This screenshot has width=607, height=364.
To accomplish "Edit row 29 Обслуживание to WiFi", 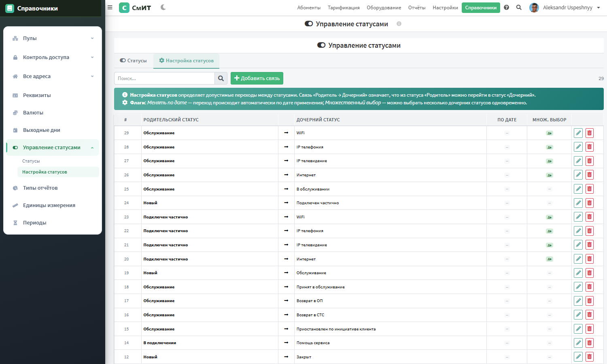I will pos(578,133).
